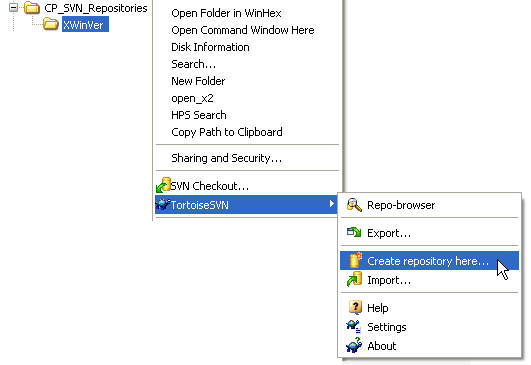Viewport: 531px width, 365px height.
Task: Select Create repository here...
Action: [x=429, y=260]
